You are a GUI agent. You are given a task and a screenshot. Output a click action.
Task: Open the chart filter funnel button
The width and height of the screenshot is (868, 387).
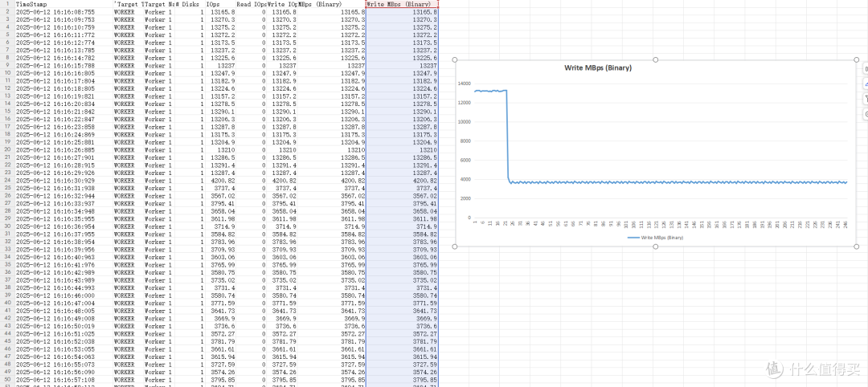tap(865, 100)
